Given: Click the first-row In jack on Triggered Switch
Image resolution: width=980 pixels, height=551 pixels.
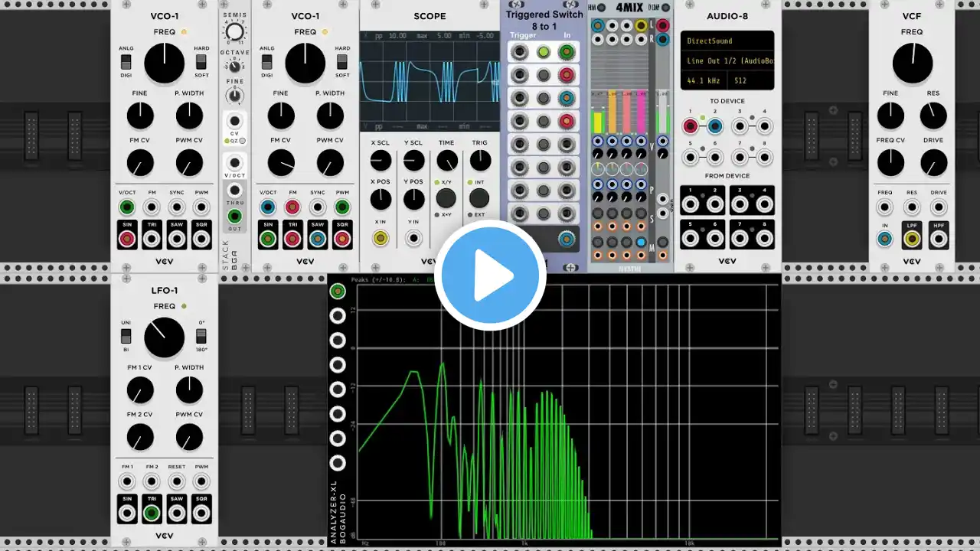Looking at the screenshot, I should coord(567,52).
